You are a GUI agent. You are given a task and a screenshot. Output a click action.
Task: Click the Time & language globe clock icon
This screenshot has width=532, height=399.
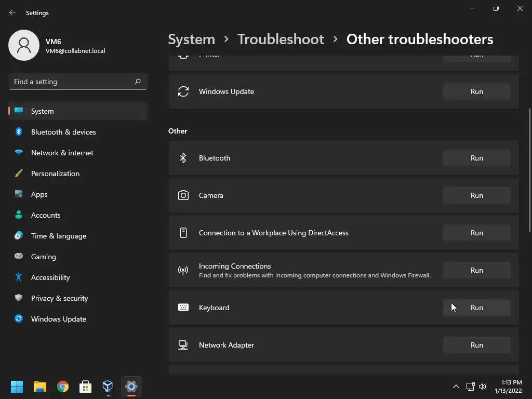19,235
